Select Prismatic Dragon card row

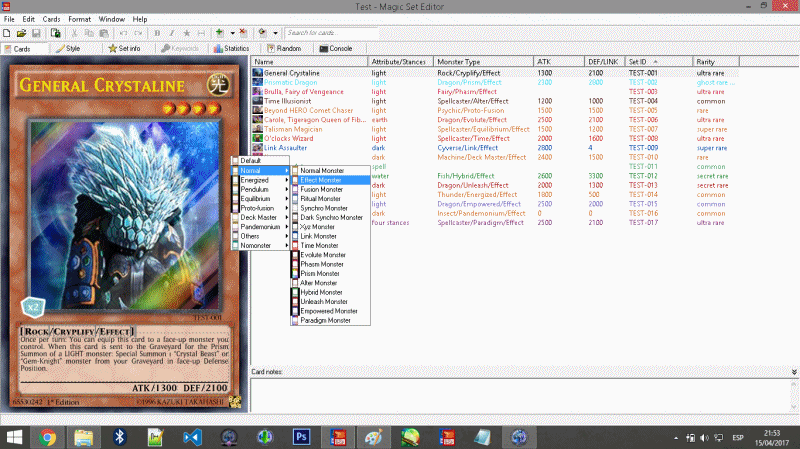[x=495, y=83]
